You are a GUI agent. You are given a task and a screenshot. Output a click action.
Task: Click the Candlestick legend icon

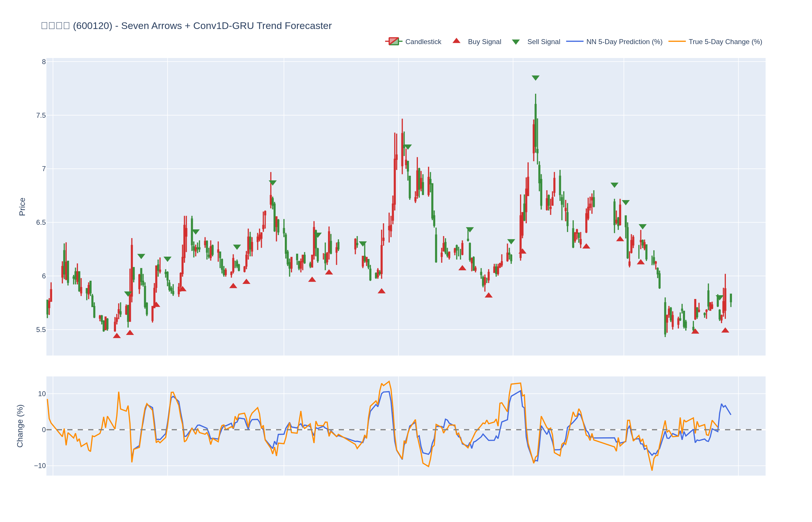394,41
